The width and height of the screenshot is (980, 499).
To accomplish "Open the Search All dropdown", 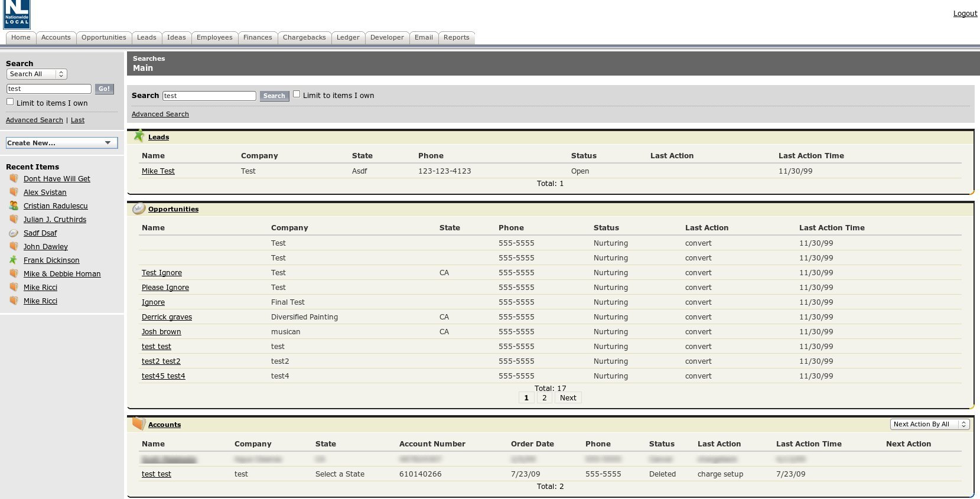I will [37, 74].
